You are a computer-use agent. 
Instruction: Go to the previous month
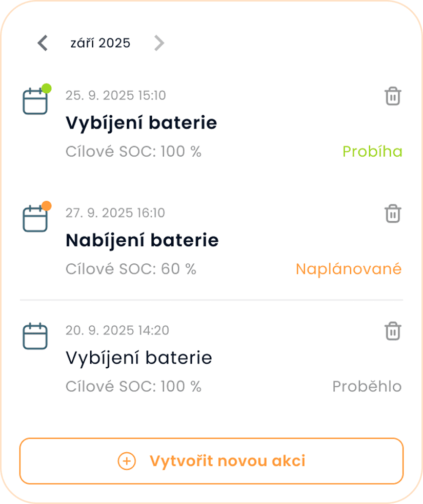click(43, 43)
